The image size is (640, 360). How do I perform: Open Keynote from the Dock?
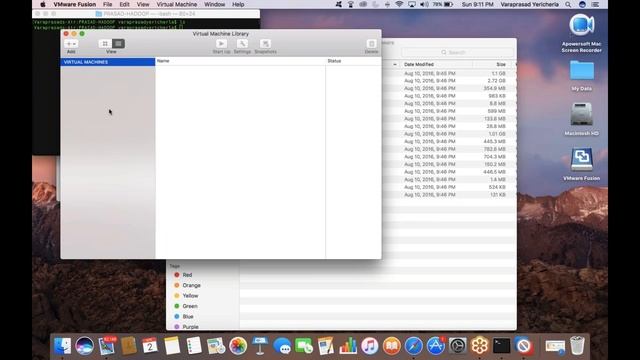pos(260,346)
